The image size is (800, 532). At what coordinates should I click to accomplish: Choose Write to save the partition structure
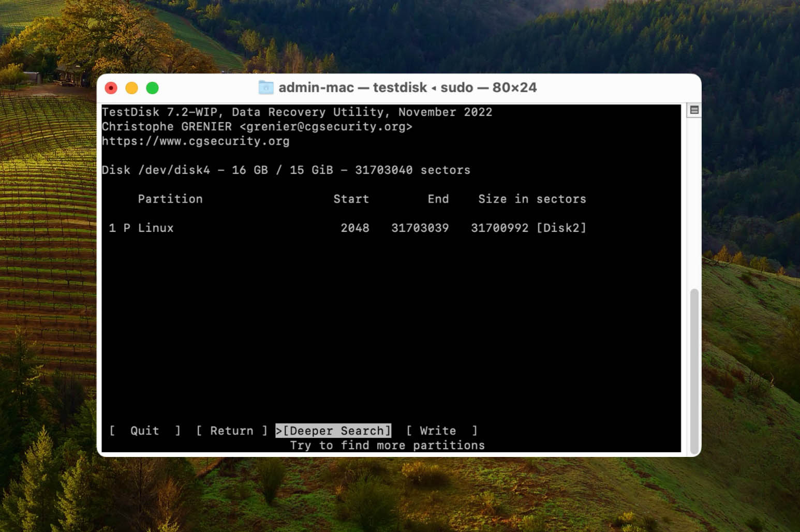[x=437, y=431]
